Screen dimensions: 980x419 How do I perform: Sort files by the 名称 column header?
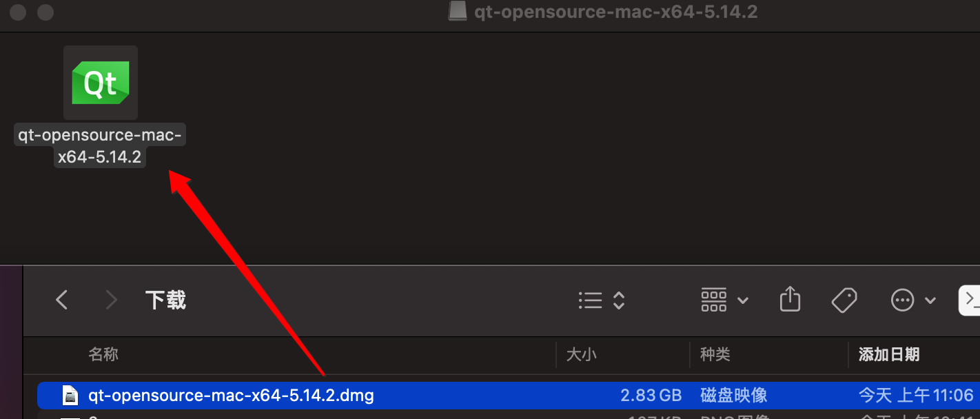[103, 354]
